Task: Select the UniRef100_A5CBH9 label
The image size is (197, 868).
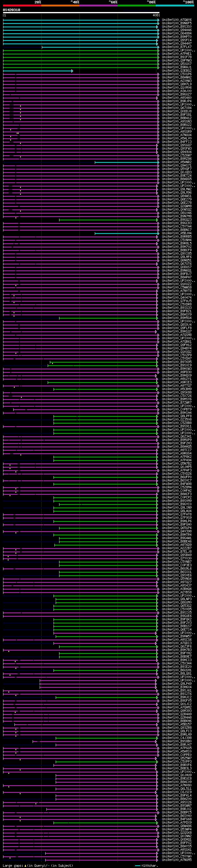Action: 177,389
